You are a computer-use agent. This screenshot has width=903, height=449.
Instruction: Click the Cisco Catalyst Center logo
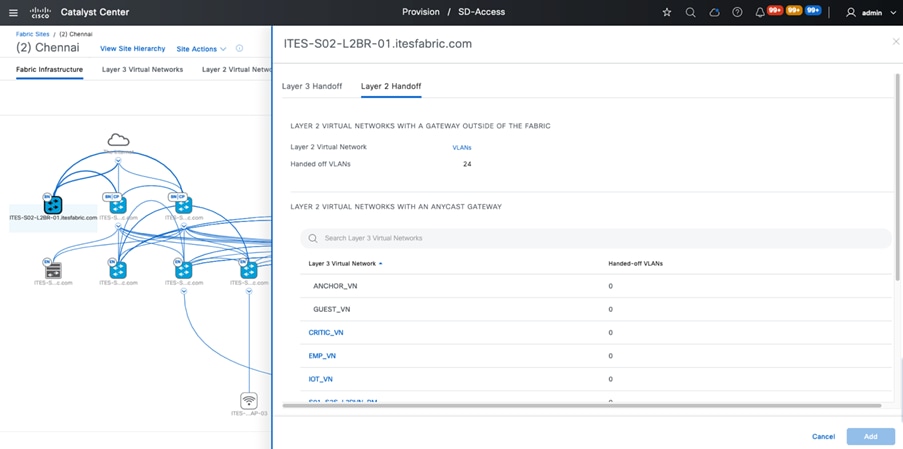pyautogui.click(x=40, y=12)
